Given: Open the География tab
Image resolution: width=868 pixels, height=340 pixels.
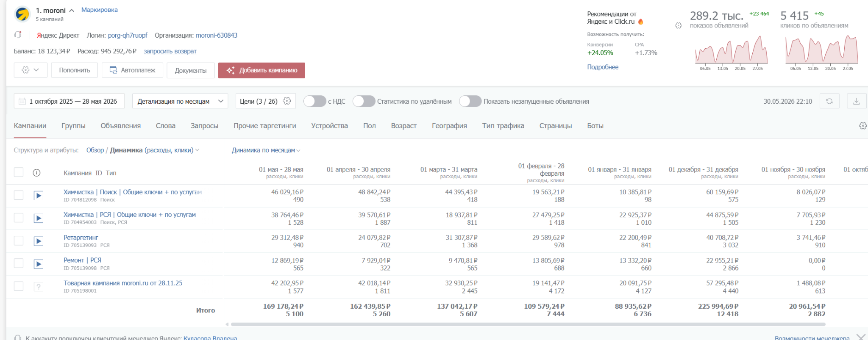Looking at the screenshot, I should 449,126.
